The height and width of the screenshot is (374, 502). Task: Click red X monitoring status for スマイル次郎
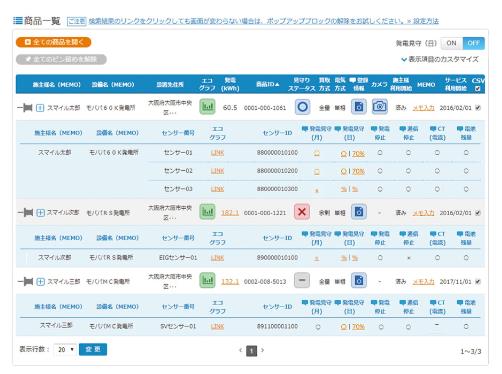coord(302,212)
